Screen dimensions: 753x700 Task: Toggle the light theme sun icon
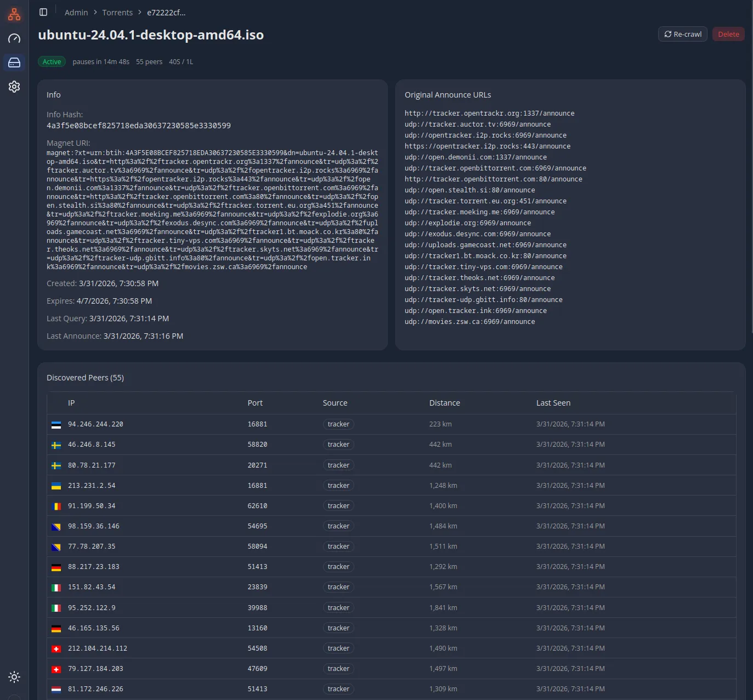coord(14,677)
